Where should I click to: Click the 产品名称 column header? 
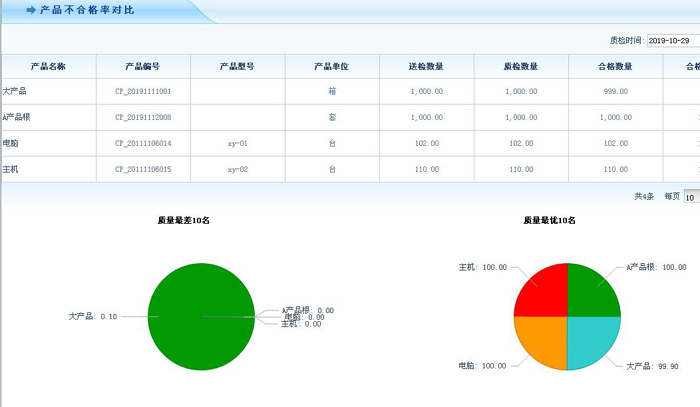click(x=48, y=66)
